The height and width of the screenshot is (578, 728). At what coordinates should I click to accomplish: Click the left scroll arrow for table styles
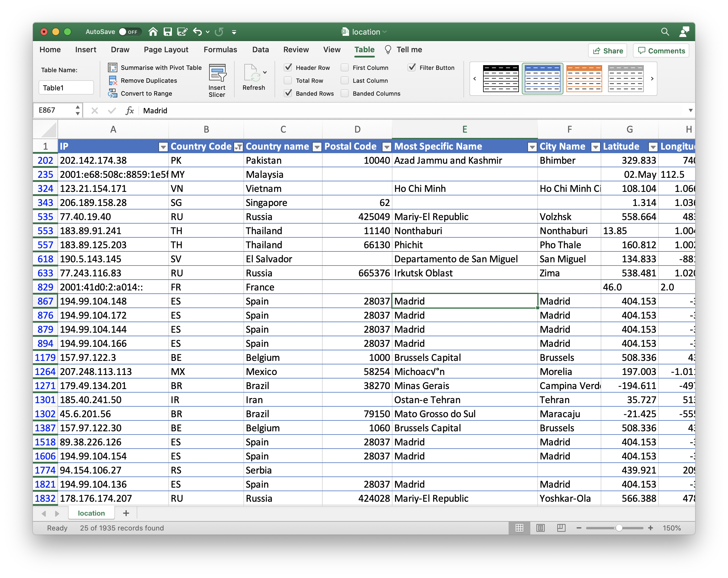click(475, 79)
